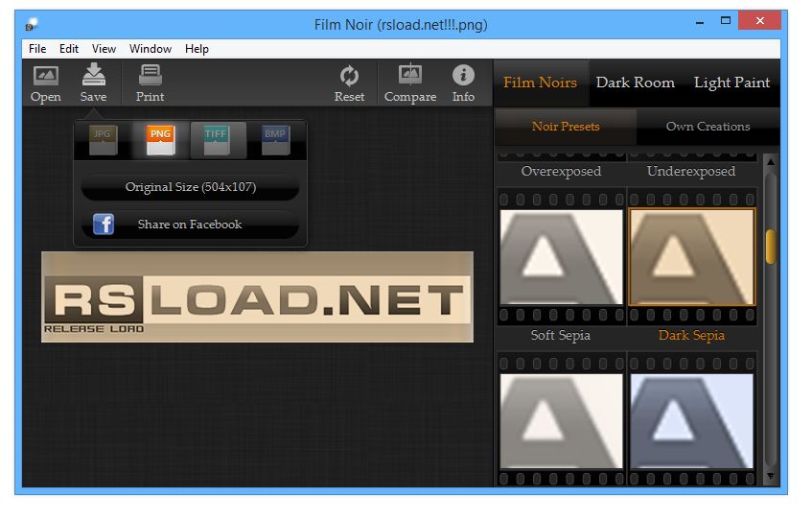Screen dimensions: 812x520
Task: Open the Help menu
Action: pyautogui.click(x=197, y=49)
